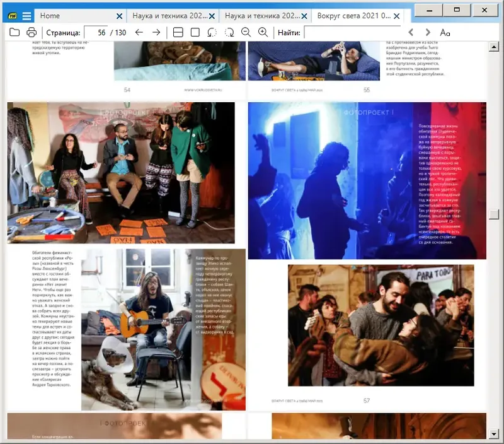This screenshot has width=504, height=444.
Task: Click the page number 54 text
Action: pos(127,90)
